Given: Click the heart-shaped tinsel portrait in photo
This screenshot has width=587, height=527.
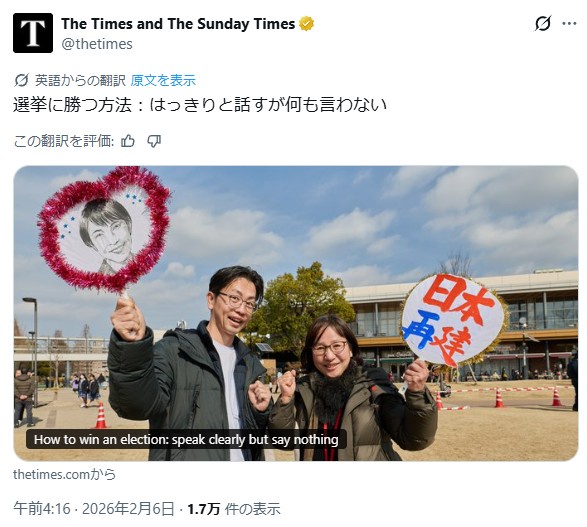Looking at the screenshot, I should 104,229.
